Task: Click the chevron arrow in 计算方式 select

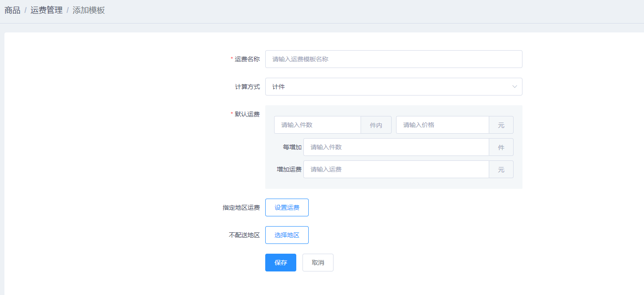Action: click(x=514, y=87)
